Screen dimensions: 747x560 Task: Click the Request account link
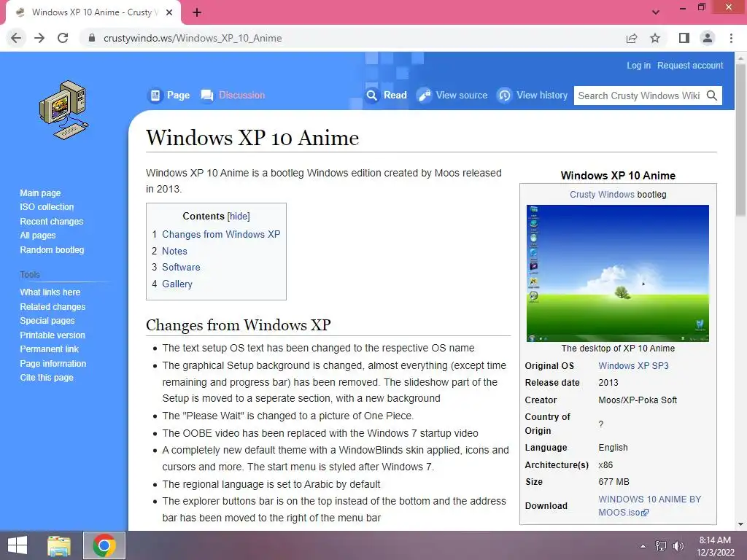(690, 65)
